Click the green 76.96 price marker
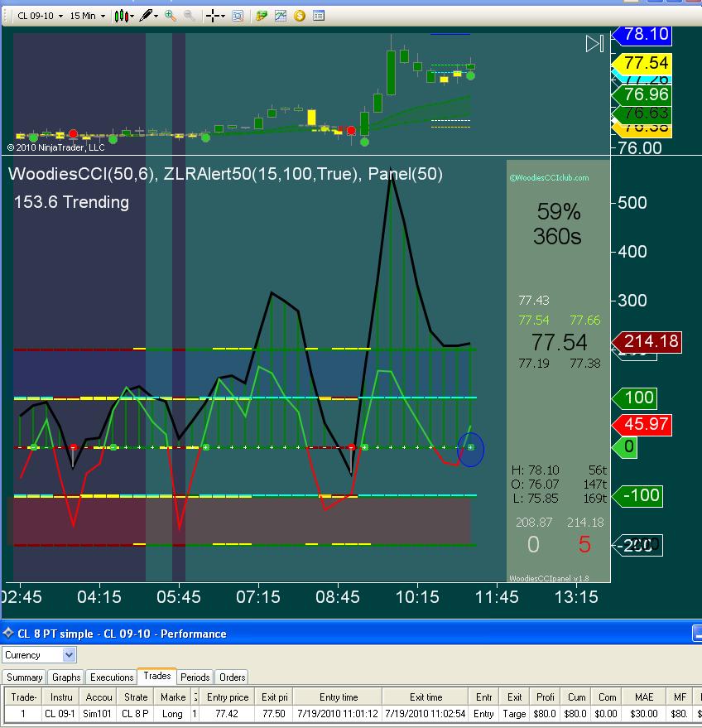The height and width of the screenshot is (728, 702). (642, 94)
